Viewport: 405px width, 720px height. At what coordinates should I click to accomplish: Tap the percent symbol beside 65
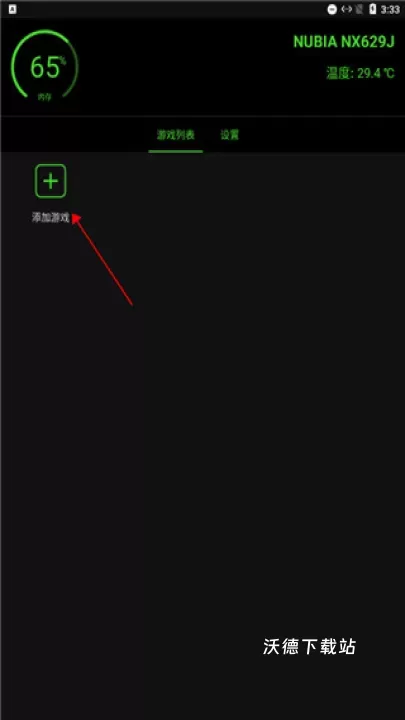tap(63, 60)
